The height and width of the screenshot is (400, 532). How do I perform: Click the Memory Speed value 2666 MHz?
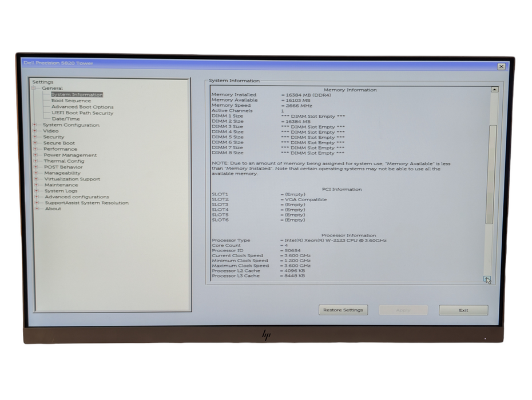pos(299,106)
